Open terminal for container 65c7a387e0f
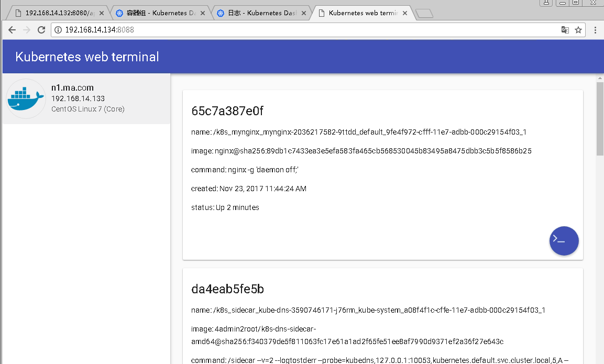The image size is (604, 364). (564, 241)
